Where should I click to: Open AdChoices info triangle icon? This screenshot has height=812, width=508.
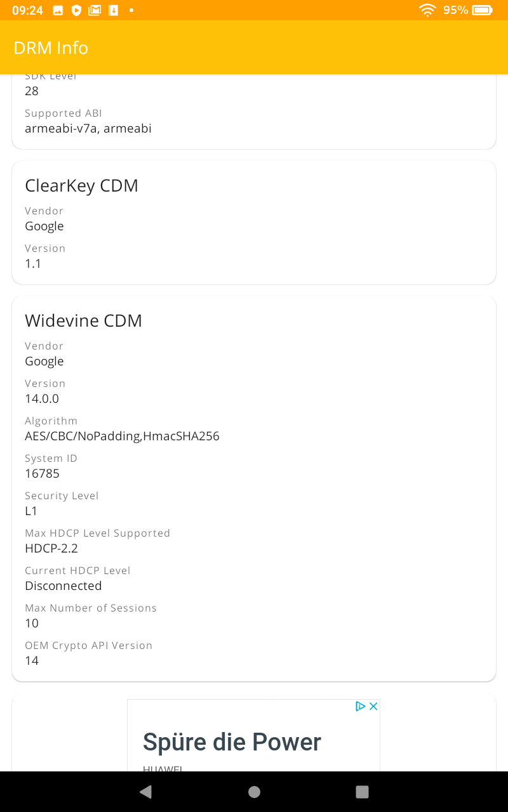tap(360, 706)
